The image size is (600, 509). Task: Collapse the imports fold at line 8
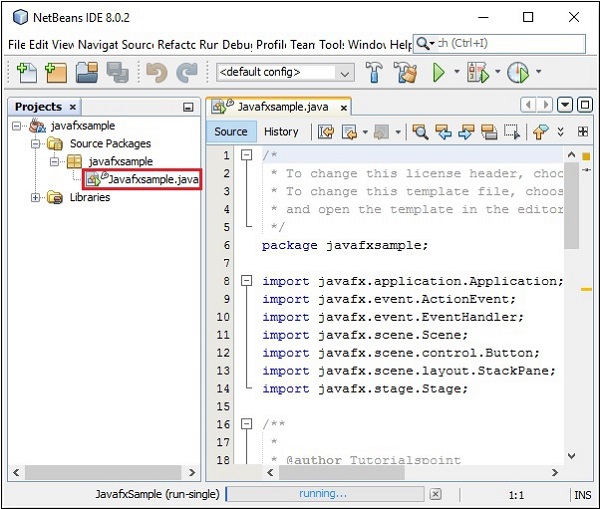tap(247, 282)
